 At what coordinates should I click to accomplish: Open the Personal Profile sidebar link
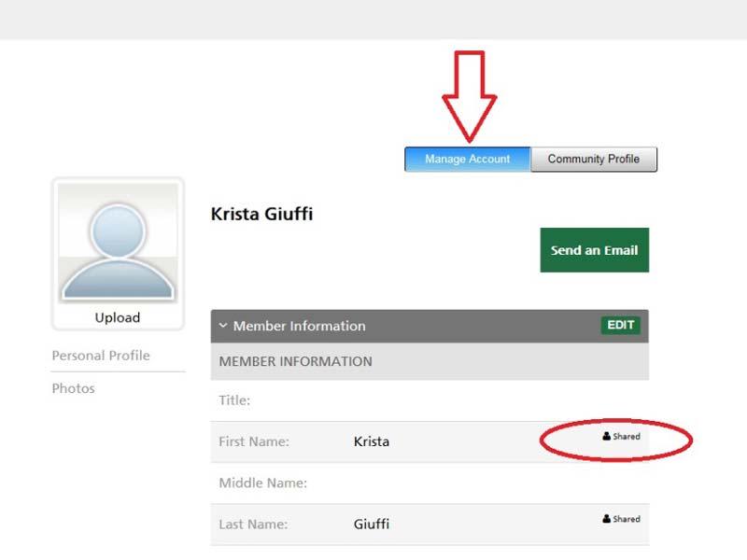click(x=101, y=356)
